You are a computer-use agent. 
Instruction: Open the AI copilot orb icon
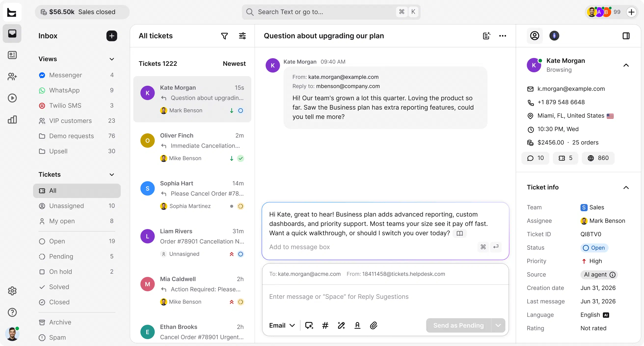click(554, 36)
